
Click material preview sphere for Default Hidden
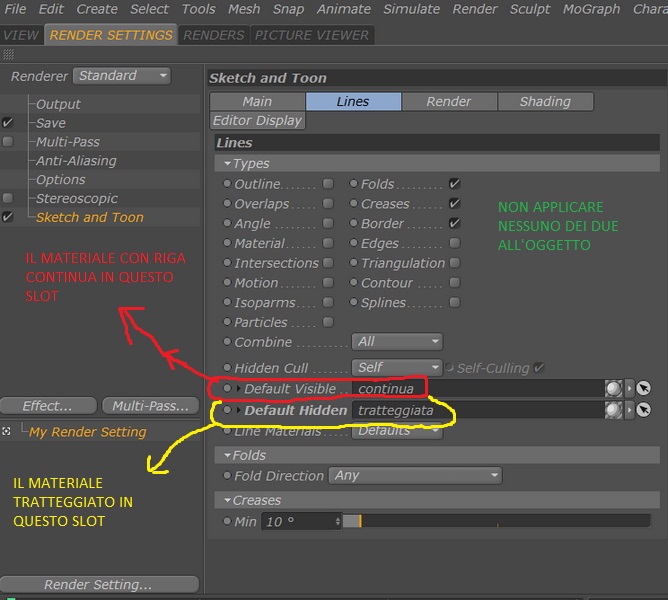[613, 410]
